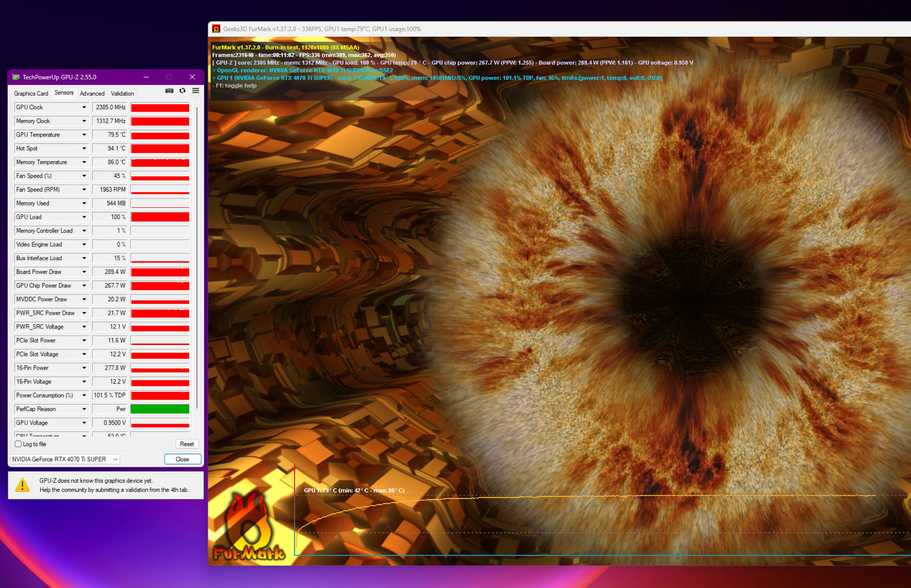Click the screenshot camera icon in GPU-Z
This screenshot has height=588, width=911.
[x=170, y=91]
